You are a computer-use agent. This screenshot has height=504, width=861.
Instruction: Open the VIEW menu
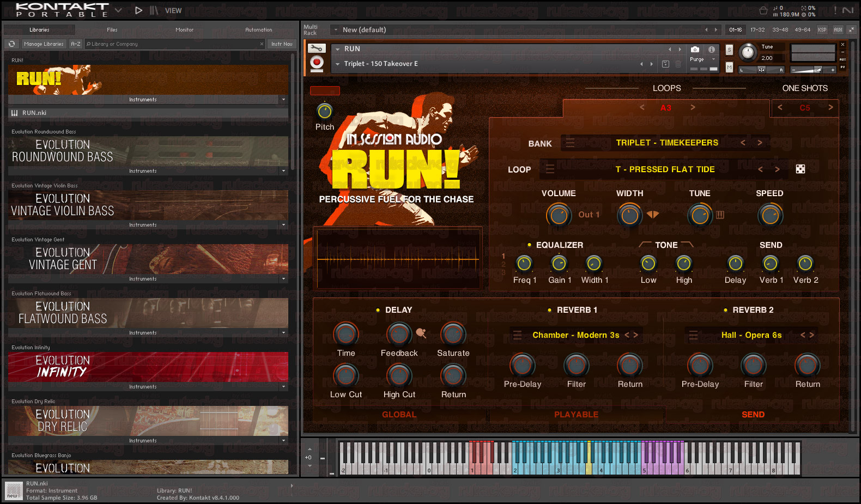click(173, 10)
